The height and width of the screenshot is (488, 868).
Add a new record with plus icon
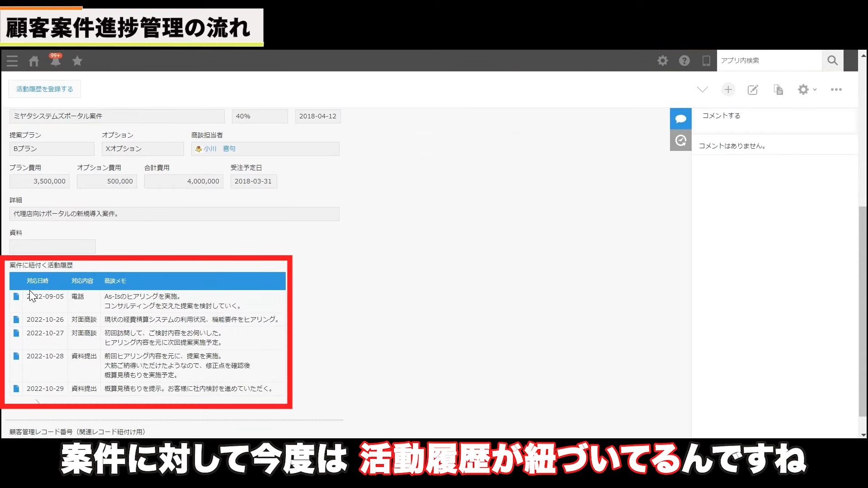(728, 89)
